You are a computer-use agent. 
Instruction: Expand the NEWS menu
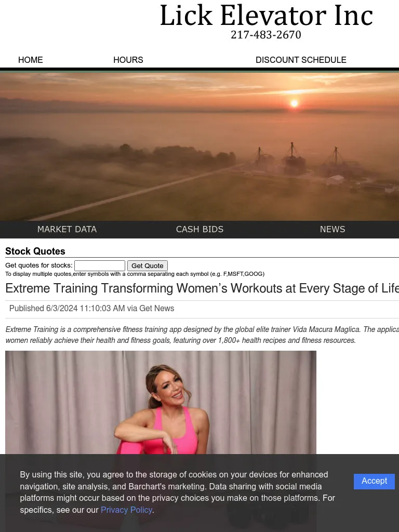coord(332,229)
